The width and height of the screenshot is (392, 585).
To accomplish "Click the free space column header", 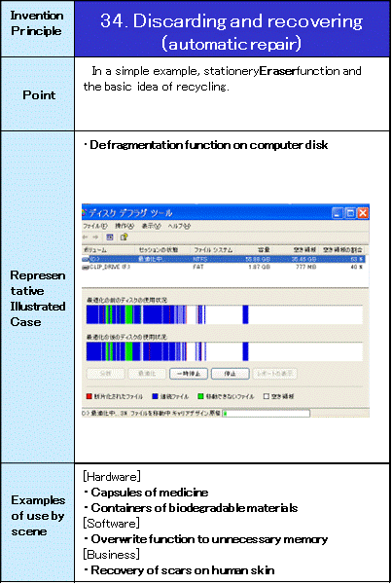I will pyautogui.click(x=304, y=250).
